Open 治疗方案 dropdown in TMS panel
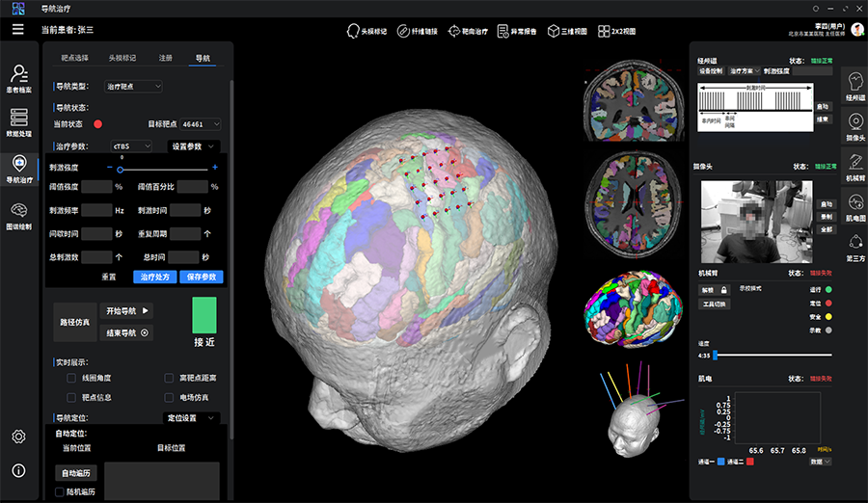The image size is (868, 503). [744, 71]
